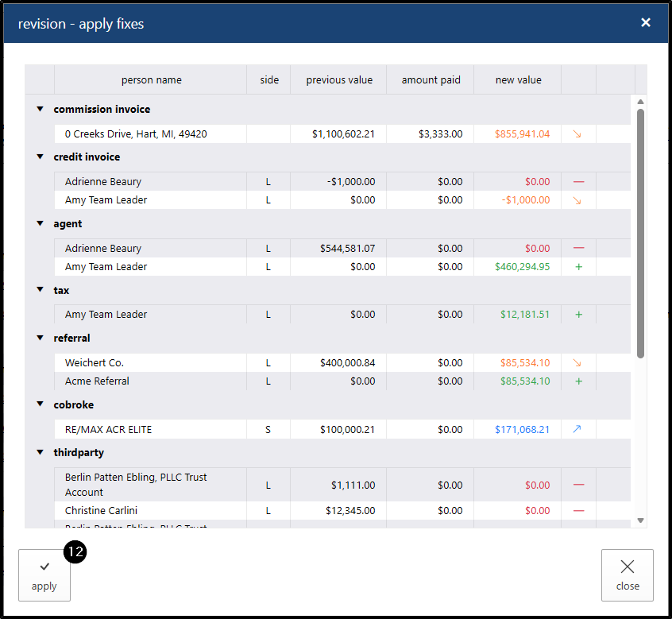Click the green plus icon for agent Amy Team Leader

578,267
